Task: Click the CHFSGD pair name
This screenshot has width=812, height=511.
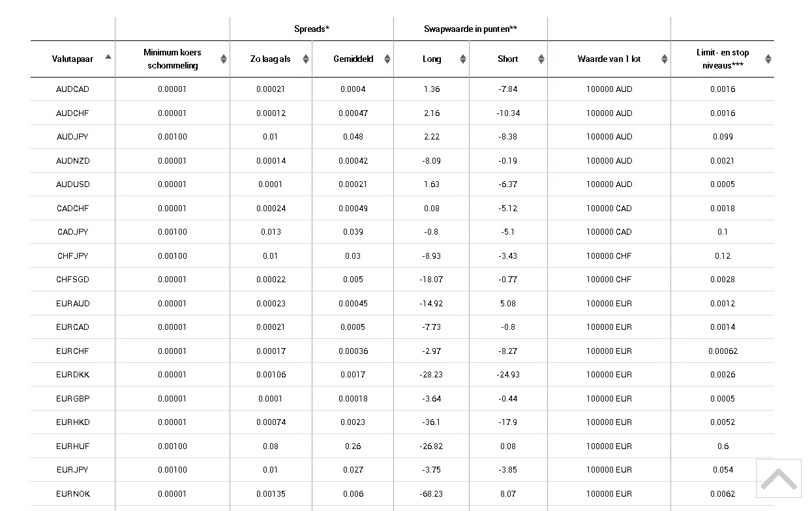Action: [73, 280]
